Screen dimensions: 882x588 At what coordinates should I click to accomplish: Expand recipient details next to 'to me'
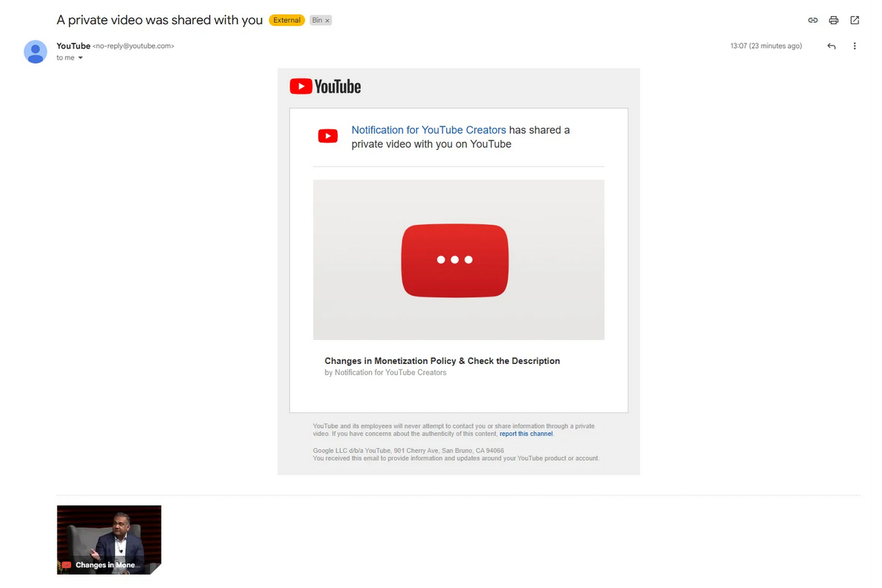coord(80,58)
